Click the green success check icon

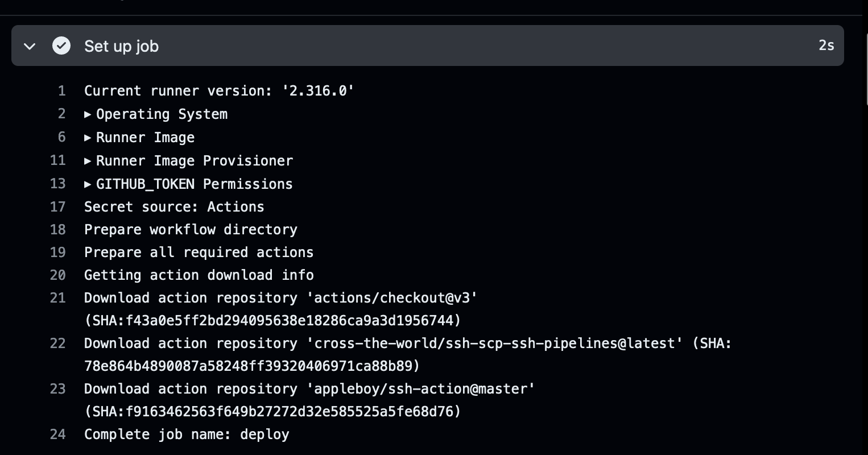click(61, 45)
